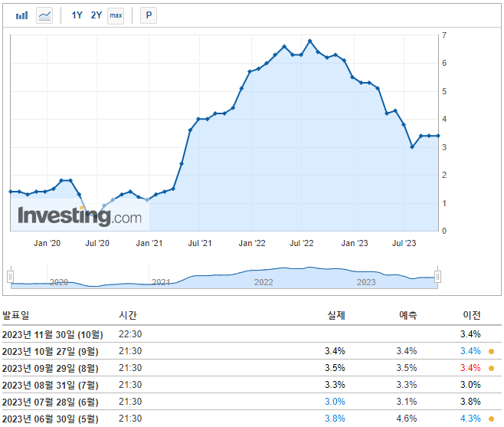
Task: Click the 실제 column header
Action: pyautogui.click(x=336, y=315)
